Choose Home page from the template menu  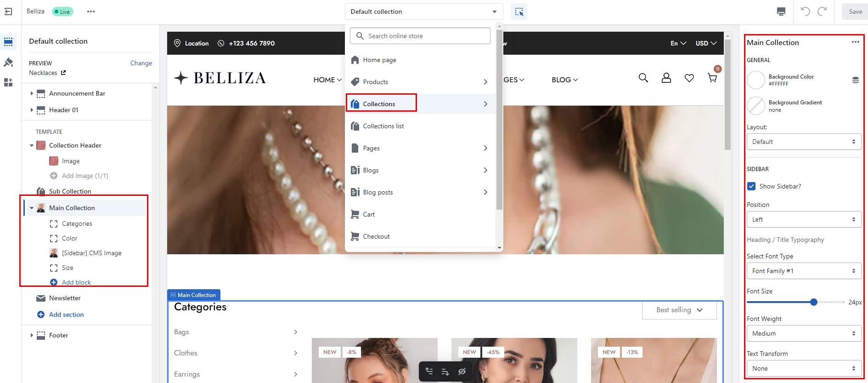pos(379,60)
